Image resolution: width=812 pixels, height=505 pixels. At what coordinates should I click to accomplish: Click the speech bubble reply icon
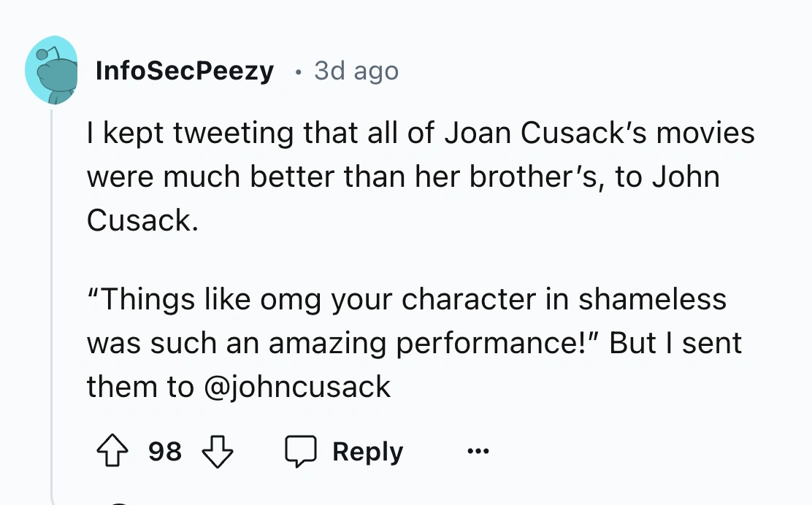coord(301,452)
